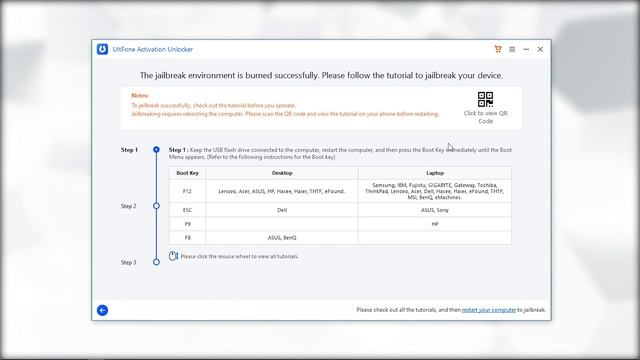Click the 'UltFone Activation Unlocker' title text
640x360 pixels.
153,49
